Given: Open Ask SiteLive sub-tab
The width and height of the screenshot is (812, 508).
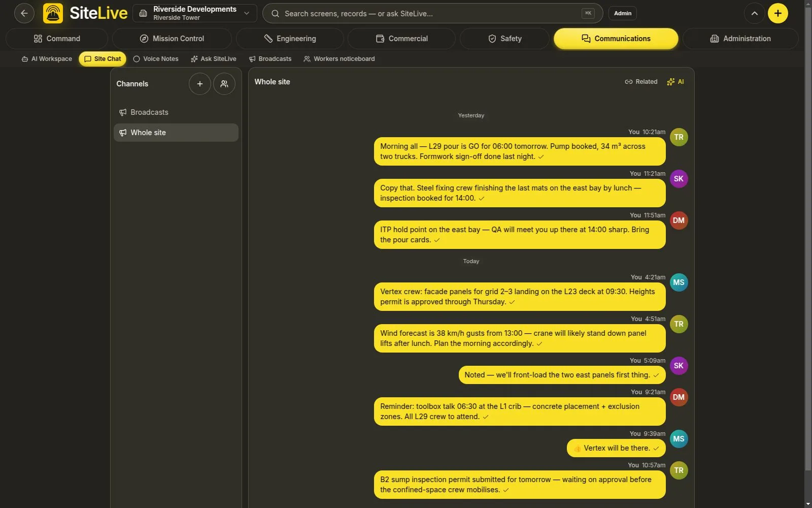Looking at the screenshot, I should [x=214, y=59].
